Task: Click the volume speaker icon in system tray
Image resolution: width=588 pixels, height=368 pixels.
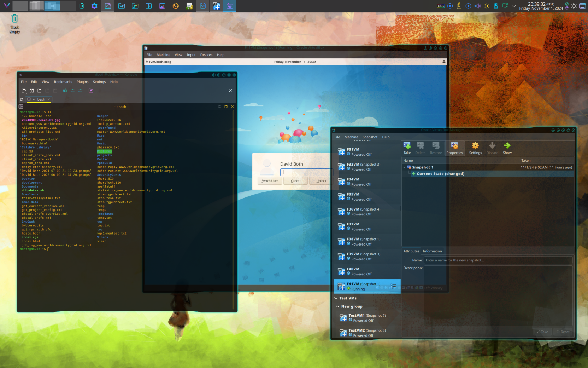Action: 477,6
